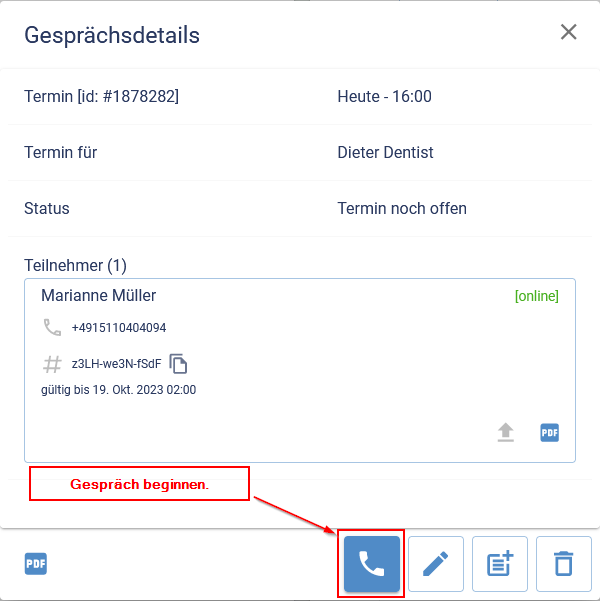
Task: Click the upload arrow in participant card
Action: point(507,432)
